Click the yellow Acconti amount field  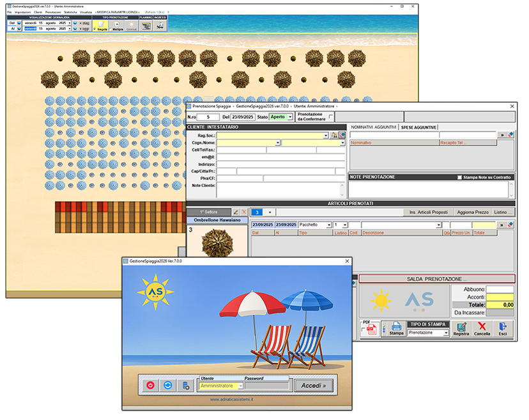(x=500, y=297)
